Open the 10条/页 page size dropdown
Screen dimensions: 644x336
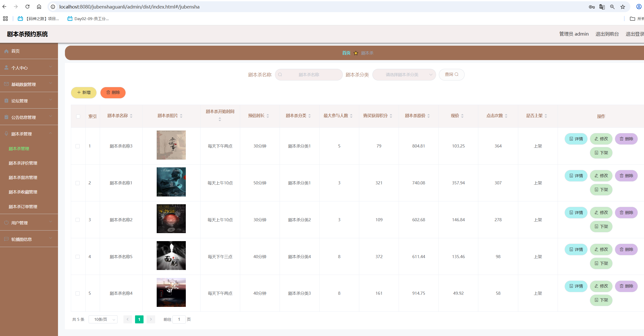pyautogui.click(x=103, y=319)
